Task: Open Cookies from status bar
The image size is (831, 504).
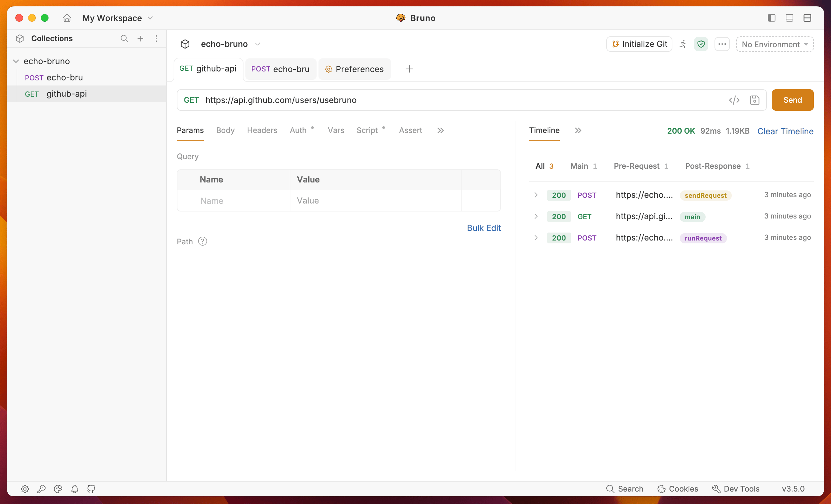Action: tap(678, 489)
